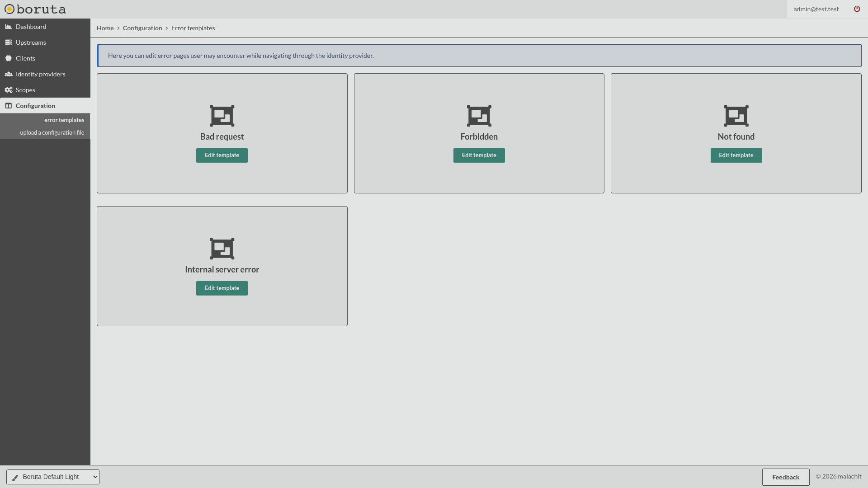Image resolution: width=868 pixels, height=488 pixels.
Task: Click the paintbrush icon in theme selector
Action: [x=15, y=477]
